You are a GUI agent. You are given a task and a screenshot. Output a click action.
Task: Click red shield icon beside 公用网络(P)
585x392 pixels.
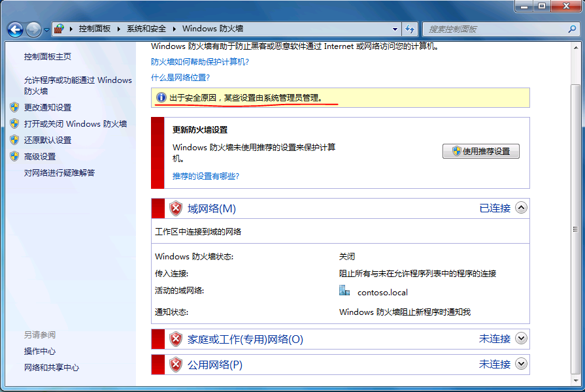pos(176,365)
